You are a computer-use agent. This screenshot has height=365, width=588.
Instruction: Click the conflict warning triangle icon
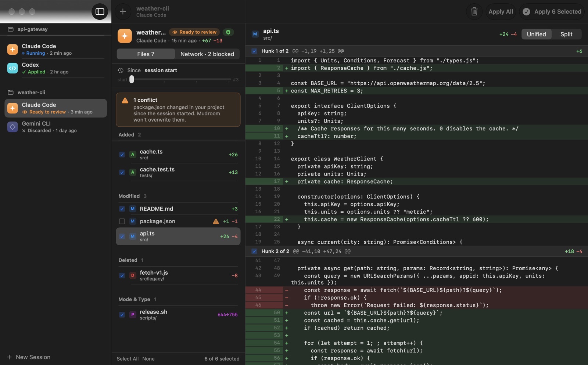pyautogui.click(x=125, y=100)
